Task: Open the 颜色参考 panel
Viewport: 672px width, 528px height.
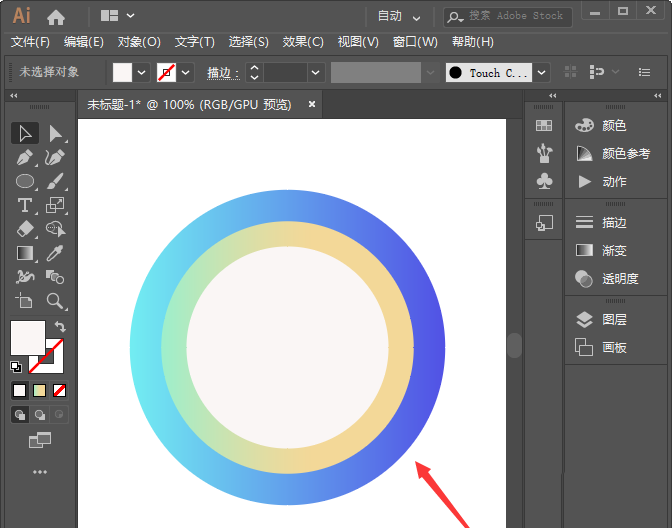Action: (x=615, y=153)
